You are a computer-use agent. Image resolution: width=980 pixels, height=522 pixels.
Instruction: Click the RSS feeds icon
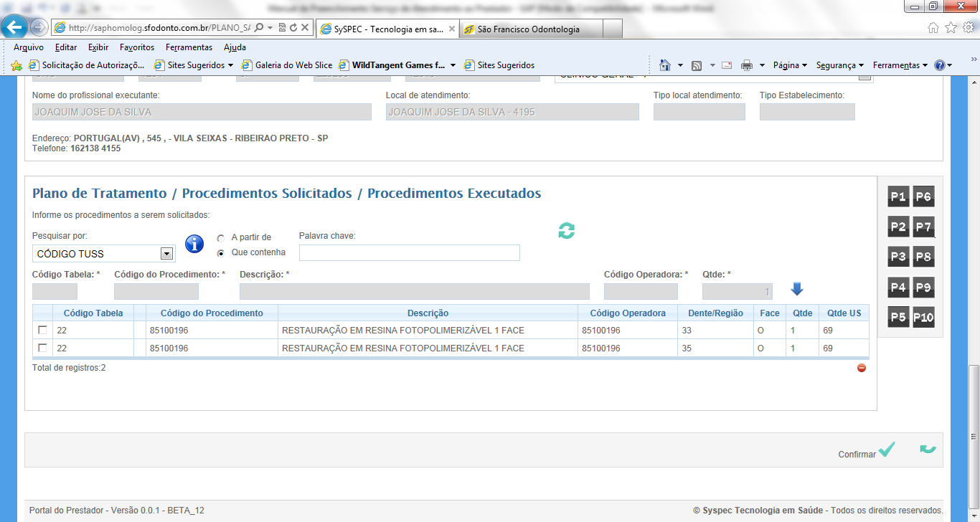(697, 65)
